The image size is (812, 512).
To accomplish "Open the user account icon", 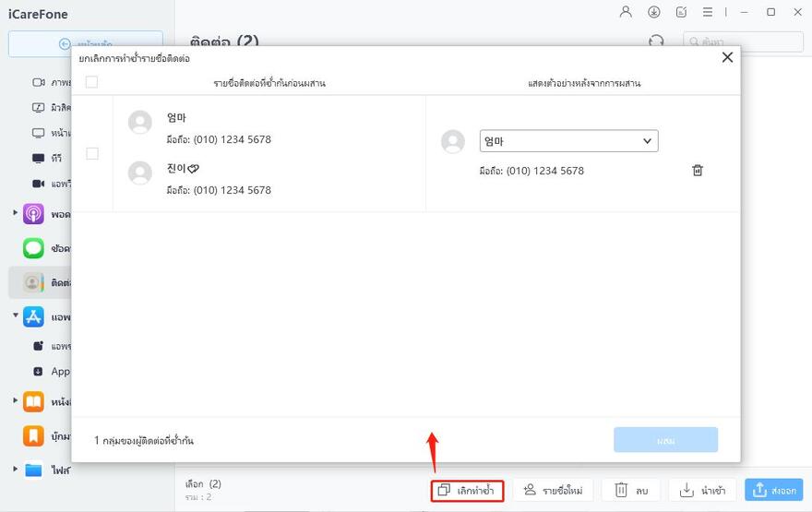I will (626, 12).
